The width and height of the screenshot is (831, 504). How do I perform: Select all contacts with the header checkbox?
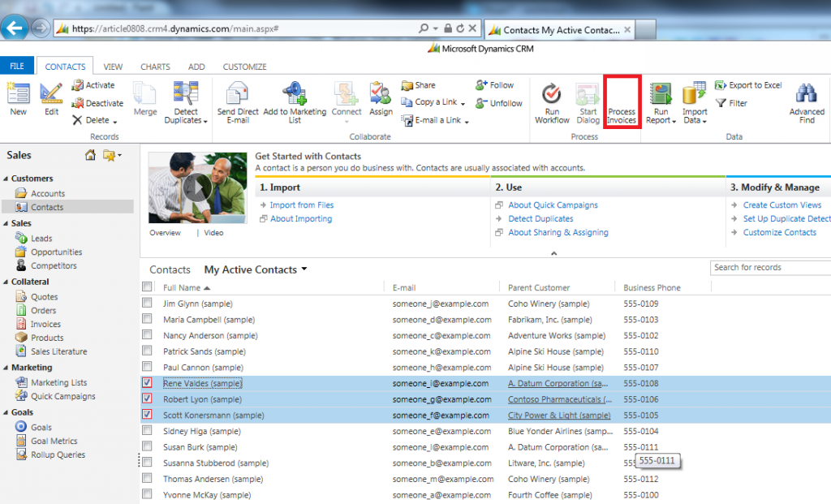click(147, 286)
